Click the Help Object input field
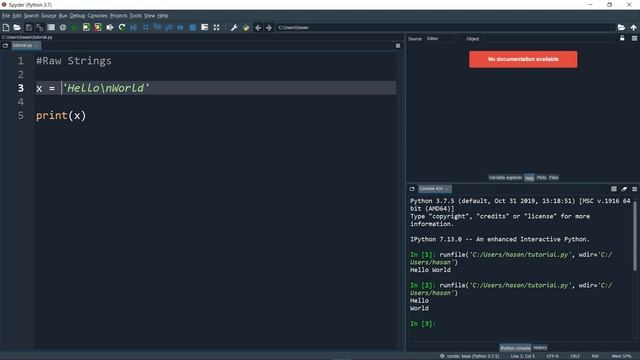This screenshot has height=360, width=640. pos(548,39)
